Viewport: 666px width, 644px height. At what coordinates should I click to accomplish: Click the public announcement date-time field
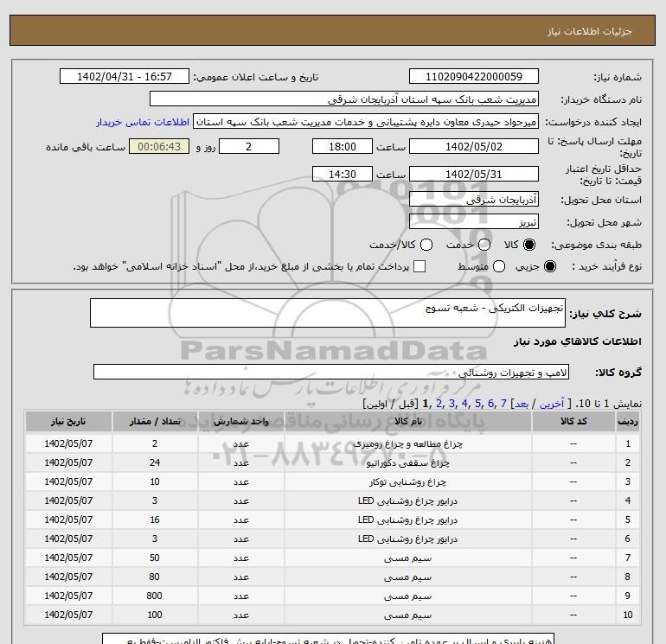click(124, 76)
